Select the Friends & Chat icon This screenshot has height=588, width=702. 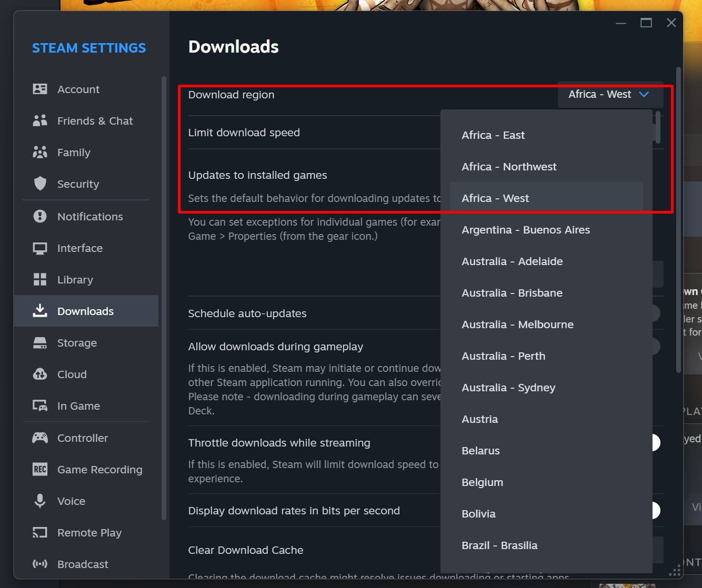click(x=40, y=120)
